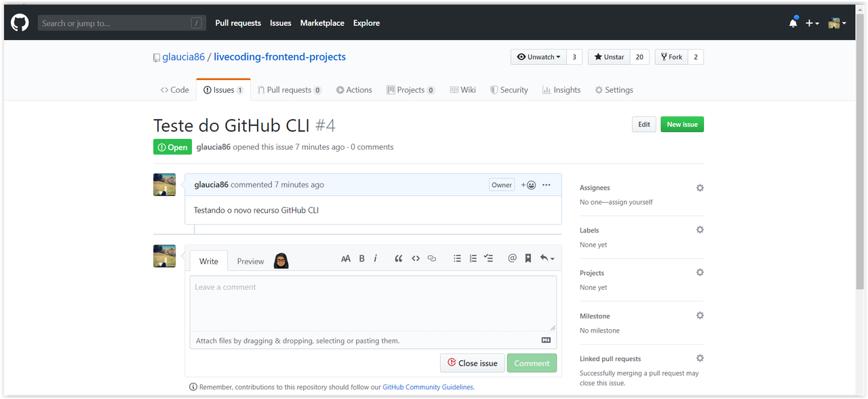The height and width of the screenshot is (399, 868).
Task: Open the repository Settings tab
Action: coord(614,89)
